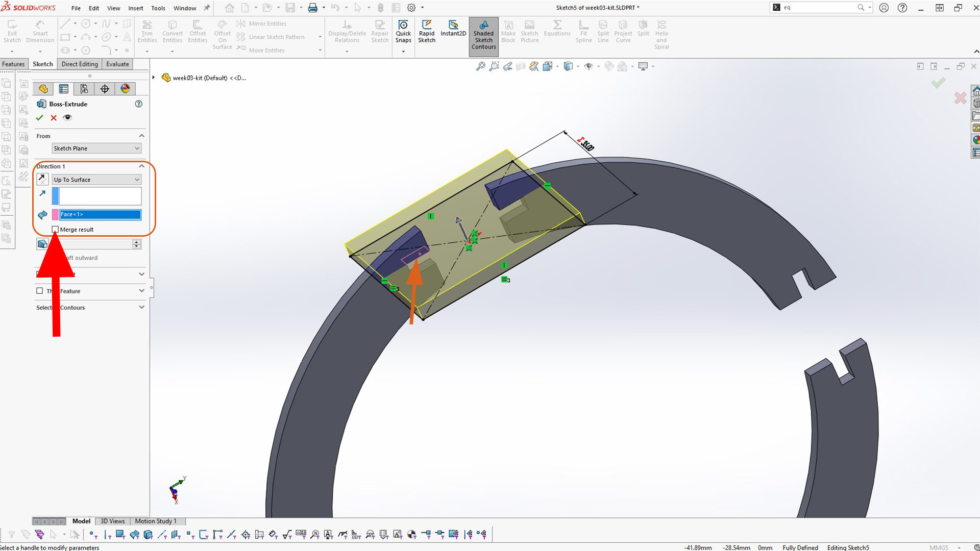The image size is (980, 551).
Task: Open the Insert menu
Action: coord(135,8)
